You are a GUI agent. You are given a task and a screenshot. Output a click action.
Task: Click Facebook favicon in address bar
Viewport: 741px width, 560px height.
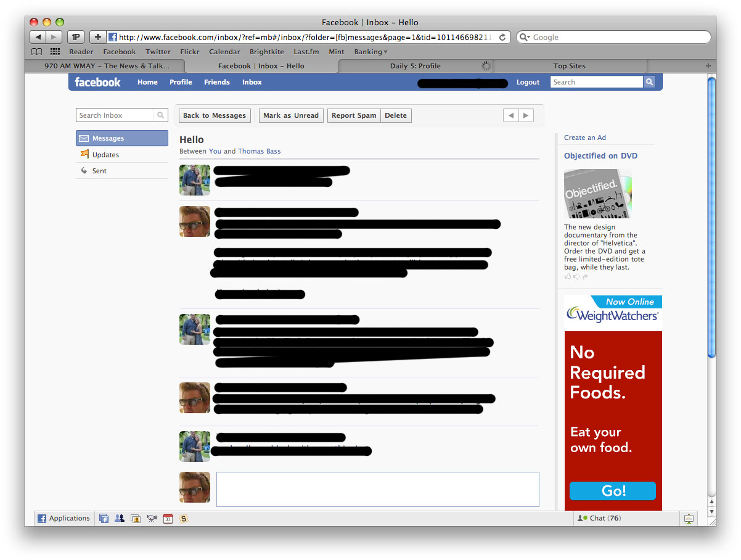tap(113, 37)
